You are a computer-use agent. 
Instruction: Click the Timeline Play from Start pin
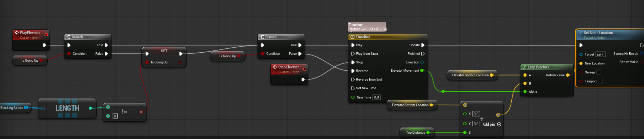pyautogui.click(x=353, y=54)
